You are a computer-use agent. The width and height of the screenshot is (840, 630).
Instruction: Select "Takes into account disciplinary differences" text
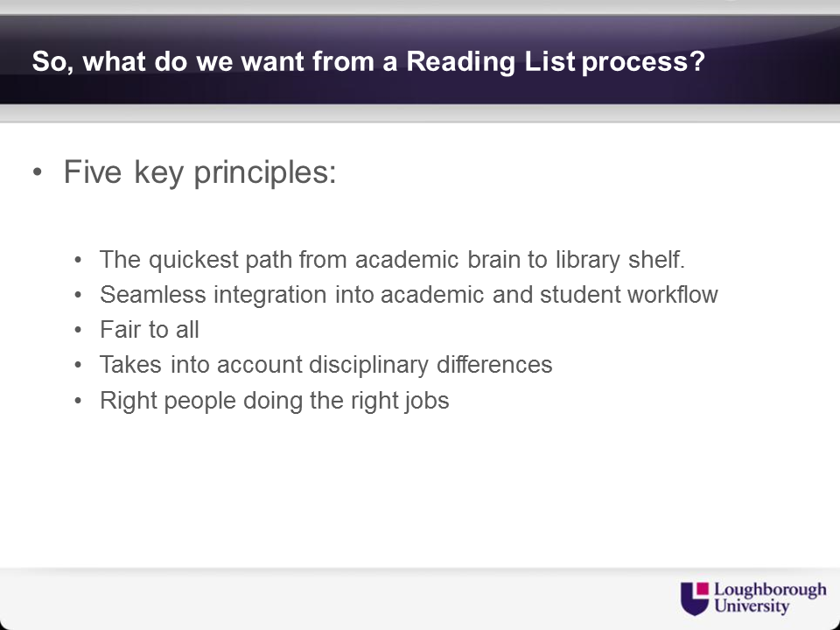tap(325, 364)
